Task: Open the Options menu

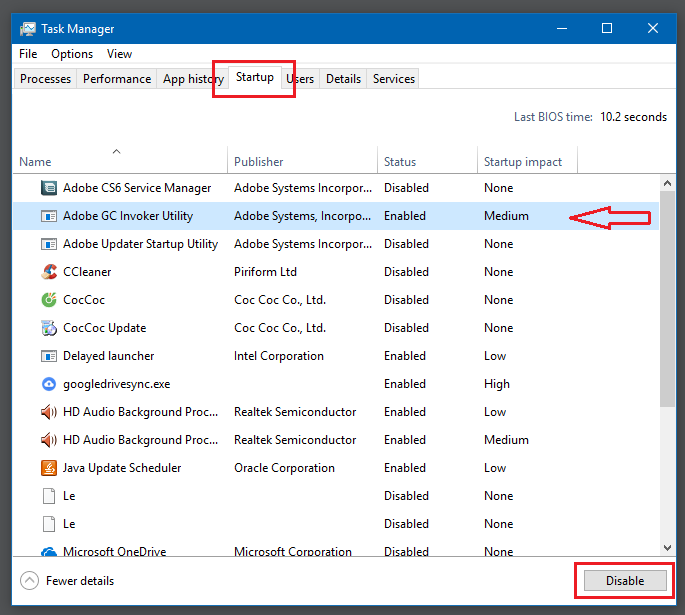Action: click(x=72, y=54)
